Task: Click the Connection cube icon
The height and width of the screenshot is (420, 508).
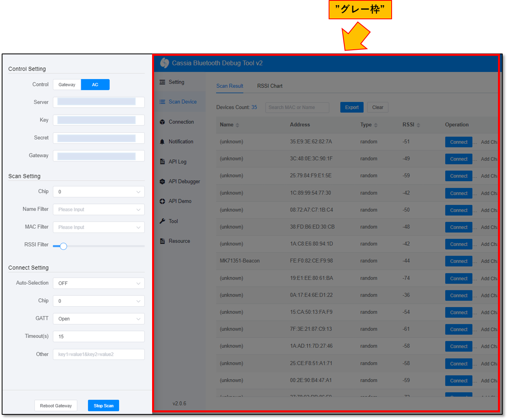Action: click(x=162, y=122)
